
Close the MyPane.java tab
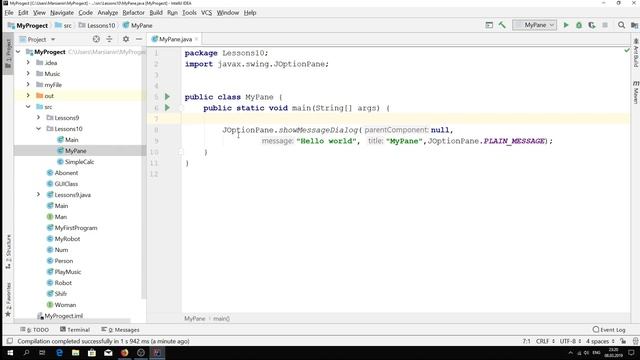(196, 39)
